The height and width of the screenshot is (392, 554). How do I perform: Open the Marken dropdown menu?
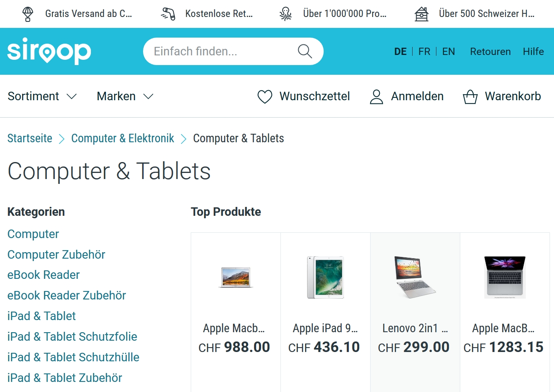pyautogui.click(x=125, y=96)
